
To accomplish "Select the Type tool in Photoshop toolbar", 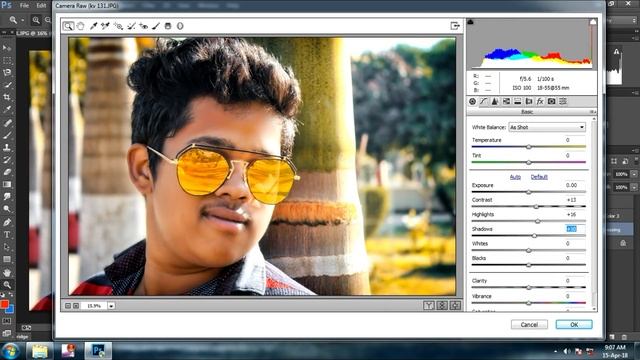I will point(7,235).
